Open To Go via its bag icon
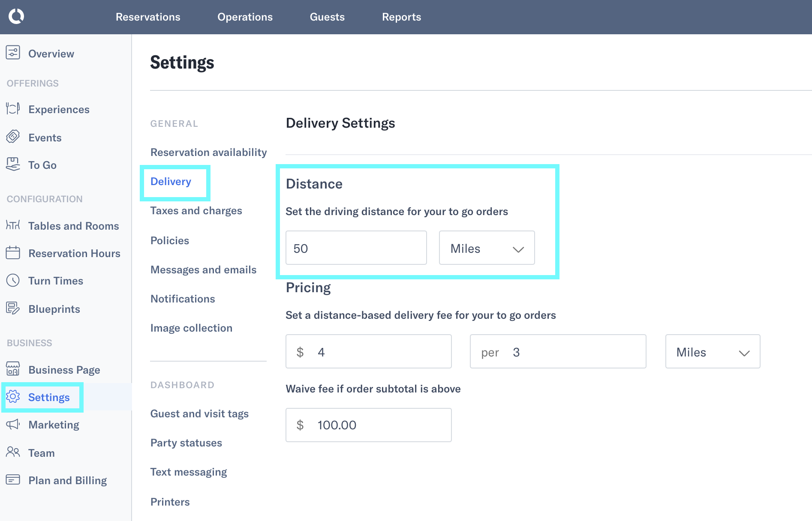 coord(13,165)
